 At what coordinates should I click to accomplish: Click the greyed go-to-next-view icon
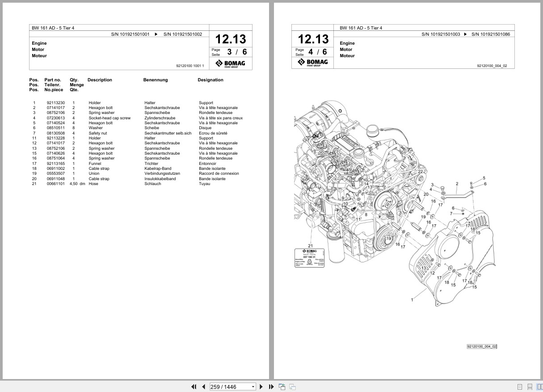pyautogui.click(x=292, y=387)
